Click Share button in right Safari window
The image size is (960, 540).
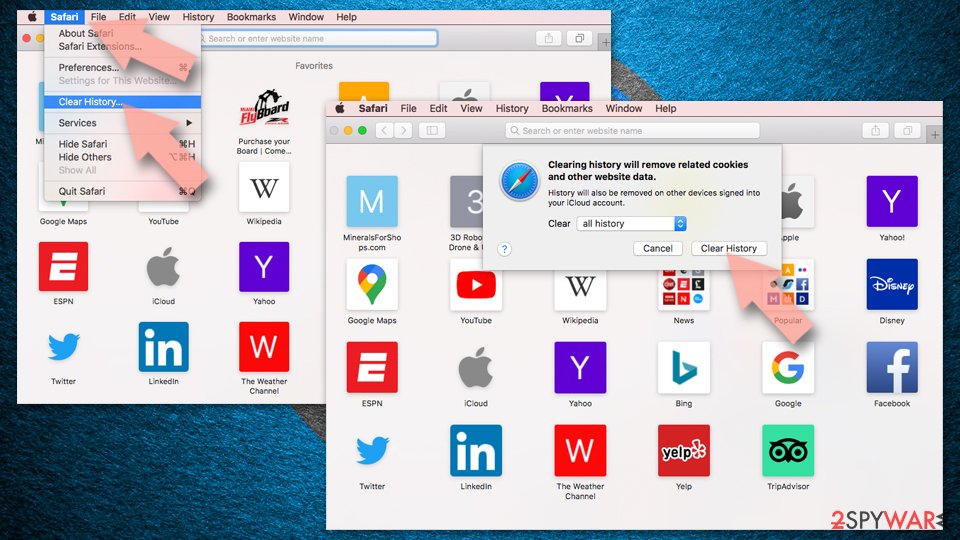pos(876,130)
